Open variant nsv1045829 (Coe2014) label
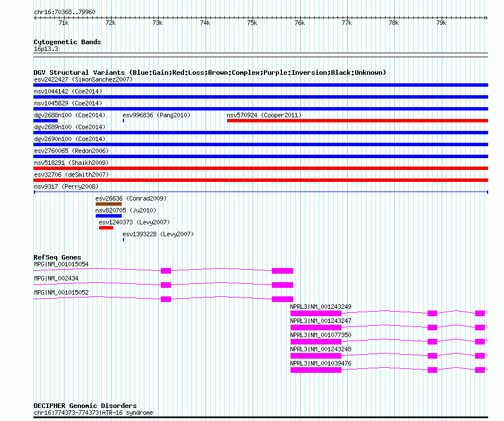 pyautogui.click(x=68, y=103)
